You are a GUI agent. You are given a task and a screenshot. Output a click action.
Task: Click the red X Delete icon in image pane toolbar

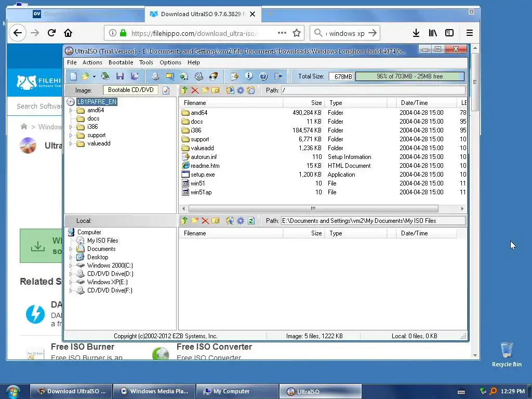(195, 90)
